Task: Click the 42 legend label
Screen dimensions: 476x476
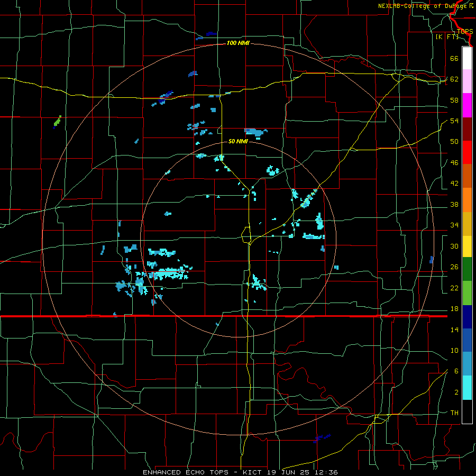Action: [x=454, y=184]
